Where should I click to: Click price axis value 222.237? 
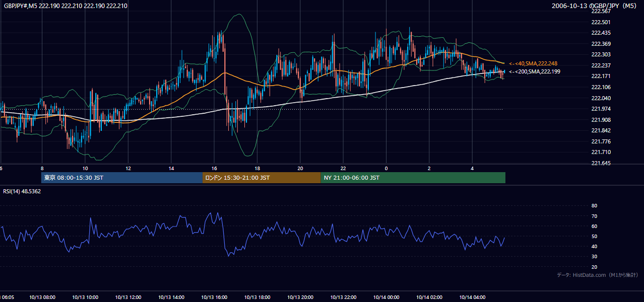click(601, 65)
